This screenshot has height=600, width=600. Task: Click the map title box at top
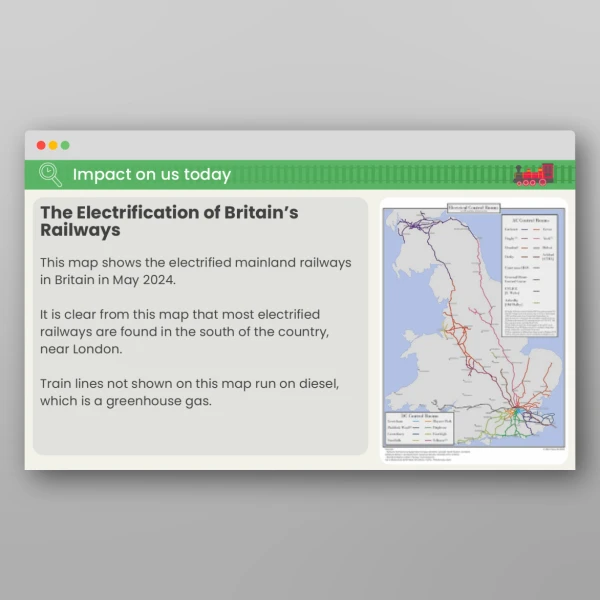[474, 208]
